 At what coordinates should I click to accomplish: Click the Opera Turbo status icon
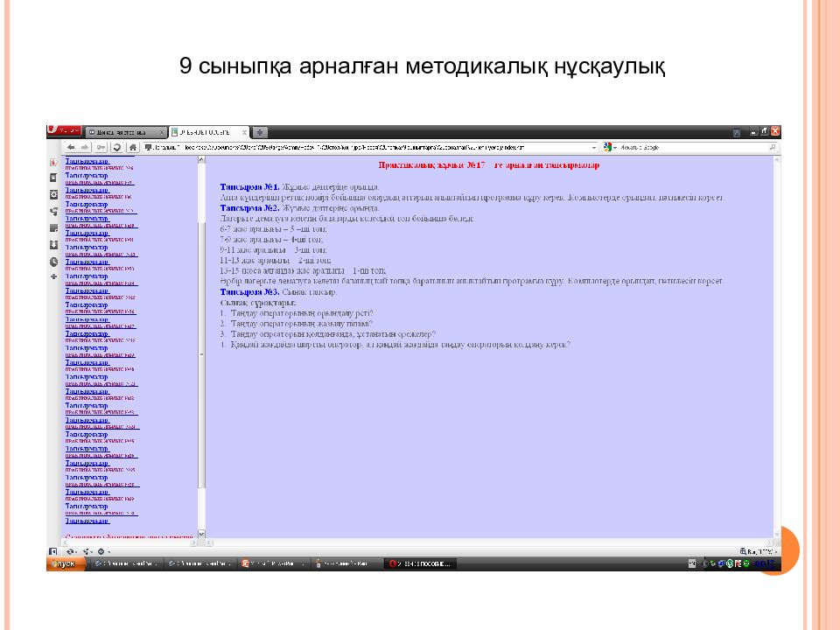tap(103, 551)
